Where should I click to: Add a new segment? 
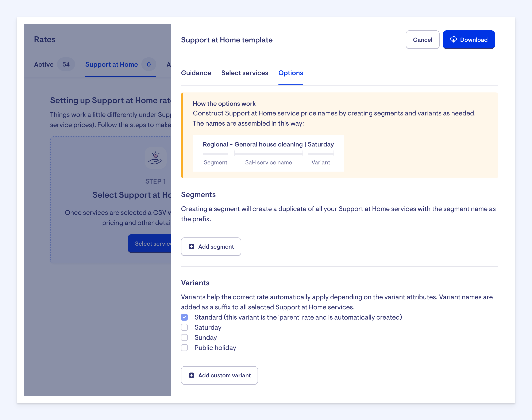(x=211, y=247)
